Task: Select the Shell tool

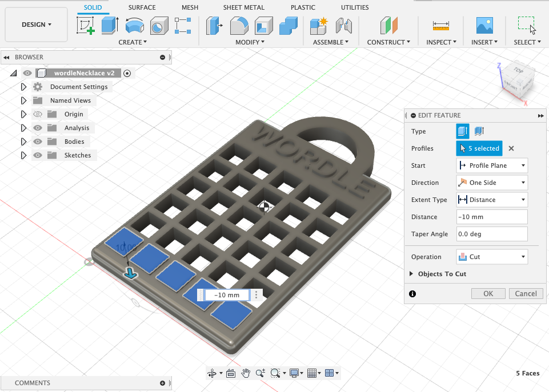Action: click(264, 26)
